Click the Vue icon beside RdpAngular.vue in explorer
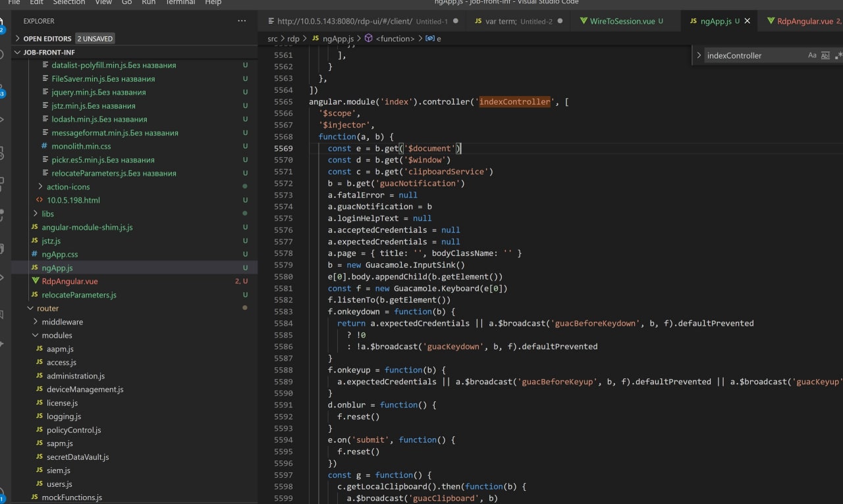 click(35, 281)
